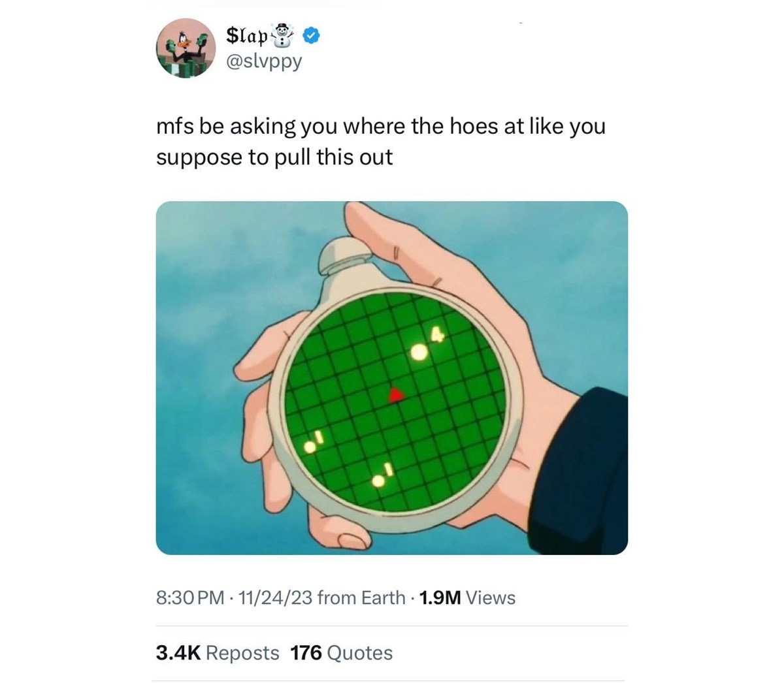784x683 pixels.
Task: Click the bottom-center yellow radar dot
Action: point(378,481)
